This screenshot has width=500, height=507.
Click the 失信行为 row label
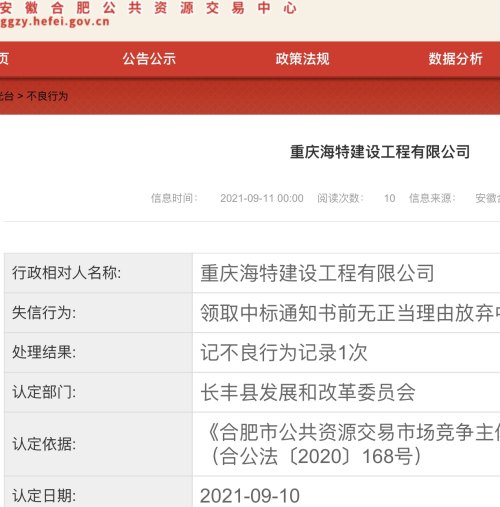point(44,313)
